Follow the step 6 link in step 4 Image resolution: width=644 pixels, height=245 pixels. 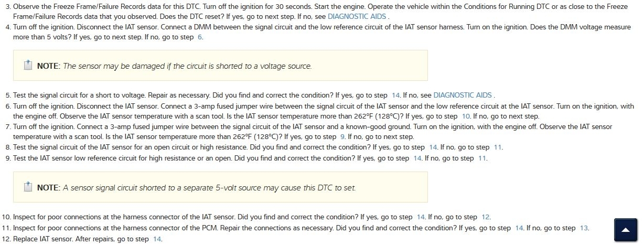coord(200,38)
